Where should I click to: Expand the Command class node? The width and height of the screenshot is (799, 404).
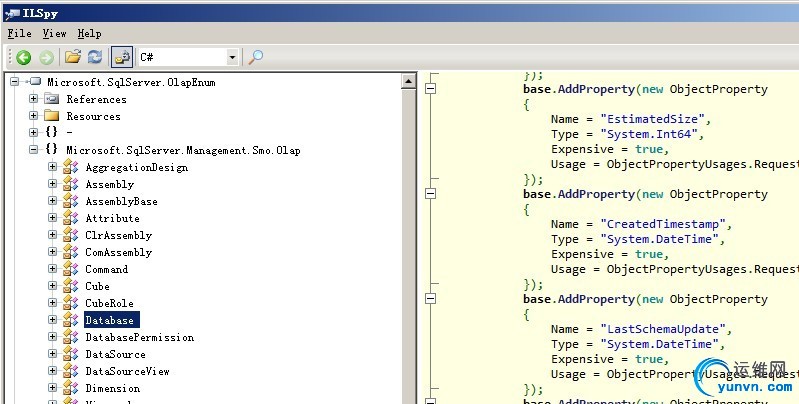(52, 268)
